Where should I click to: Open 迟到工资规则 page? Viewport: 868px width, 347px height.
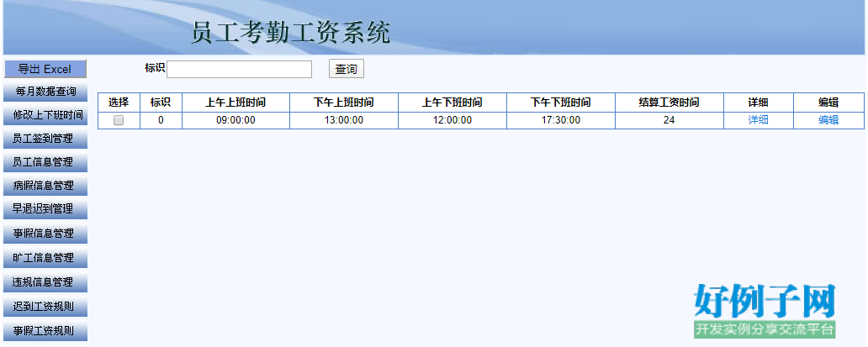pos(45,306)
